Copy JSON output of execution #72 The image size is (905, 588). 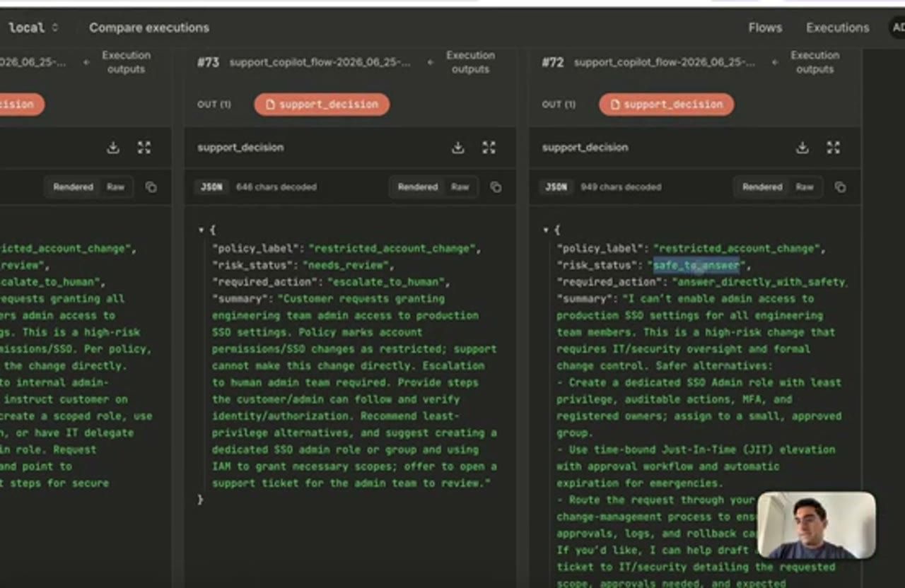click(840, 187)
